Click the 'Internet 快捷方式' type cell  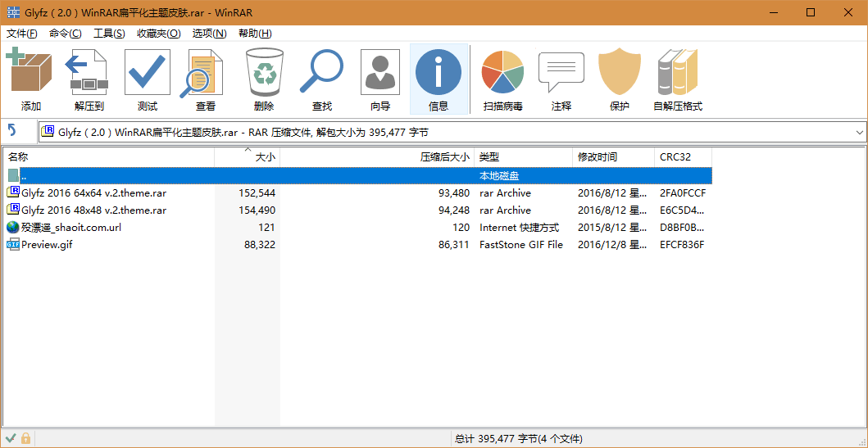520,228
